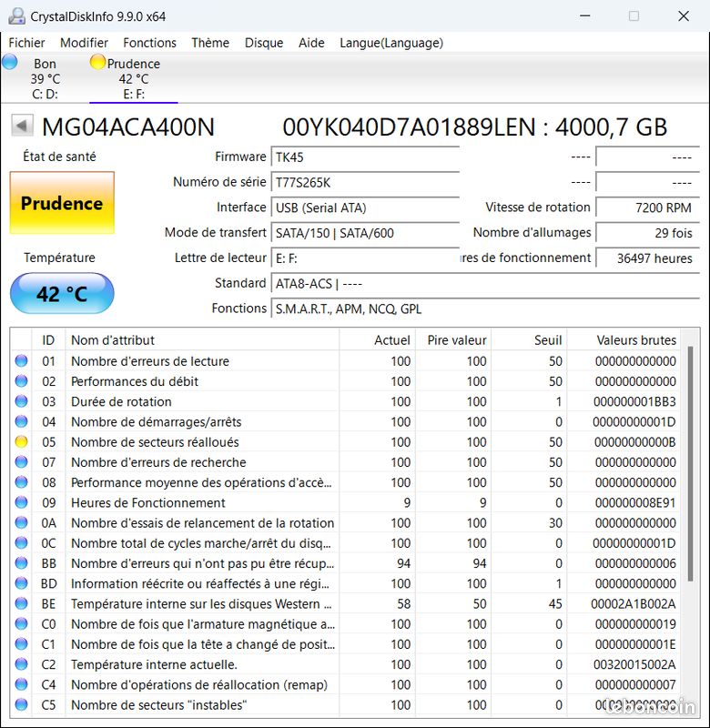Open the Modifier menu
Screen dimensions: 710x728
[x=84, y=43]
